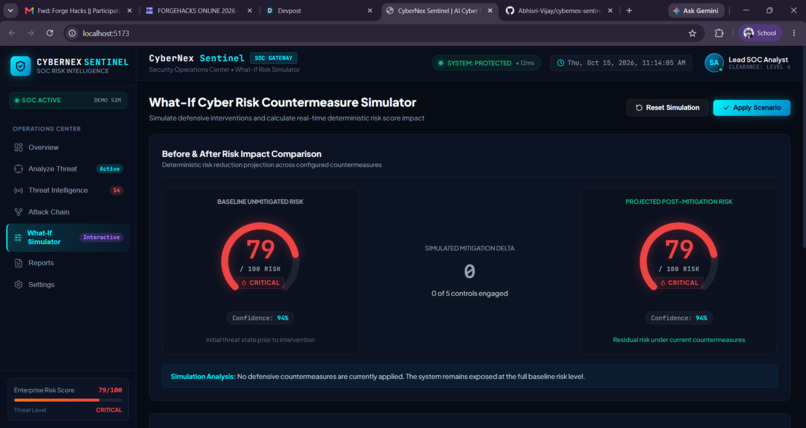Switch to the Devpost browser tab

click(x=319, y=11)
